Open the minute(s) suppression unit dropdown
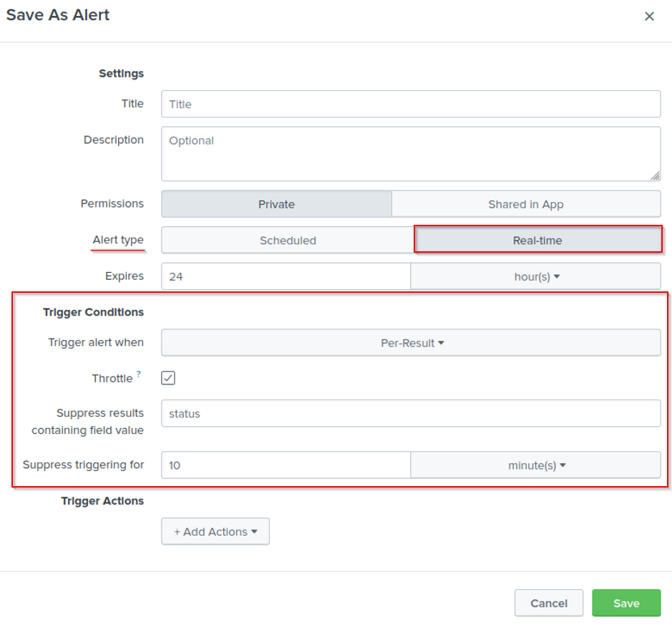The height and width of the screenshot is (625, 672). 535,465
